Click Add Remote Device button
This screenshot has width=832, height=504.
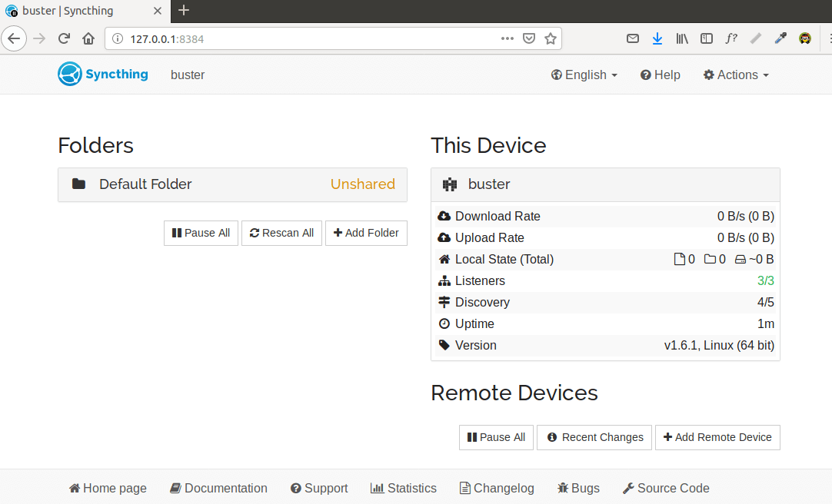pyautogui.click(x=717, y=437)
